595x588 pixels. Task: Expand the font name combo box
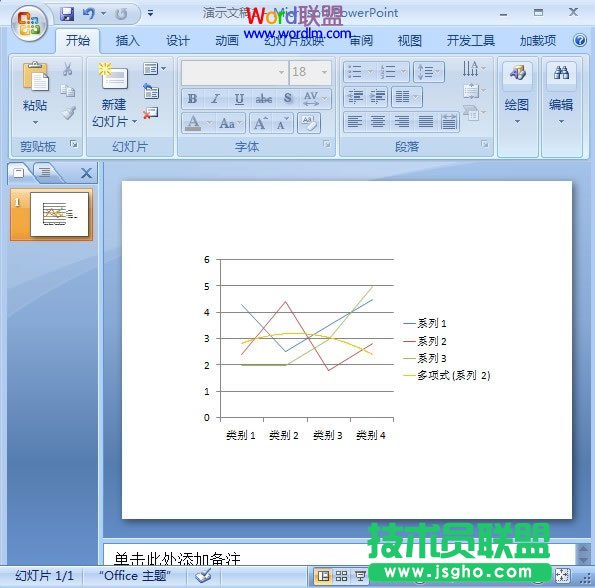[x=281, y=72]
